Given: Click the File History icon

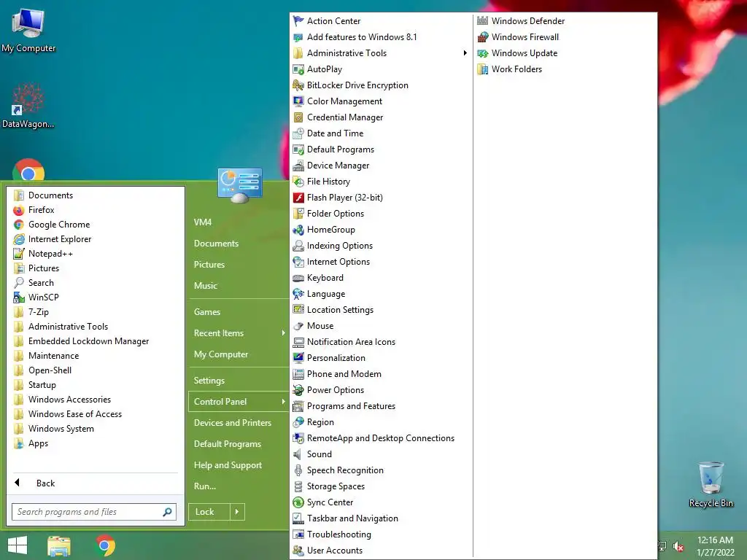Looking at the screenshot, I should (298, 182).
